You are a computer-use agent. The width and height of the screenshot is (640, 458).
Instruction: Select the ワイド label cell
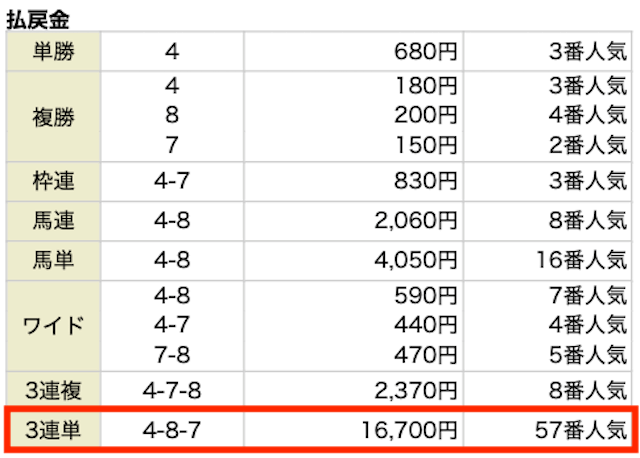pyautogui.click(x=53, y=326)
